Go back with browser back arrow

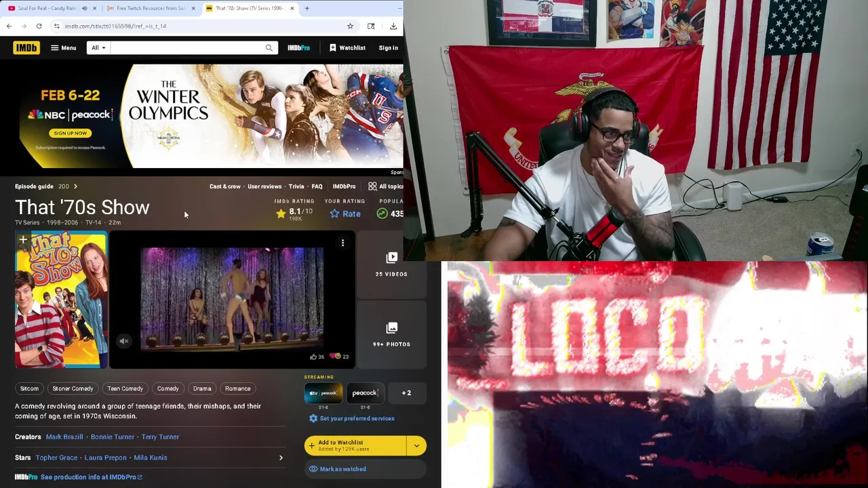[9, 26]
